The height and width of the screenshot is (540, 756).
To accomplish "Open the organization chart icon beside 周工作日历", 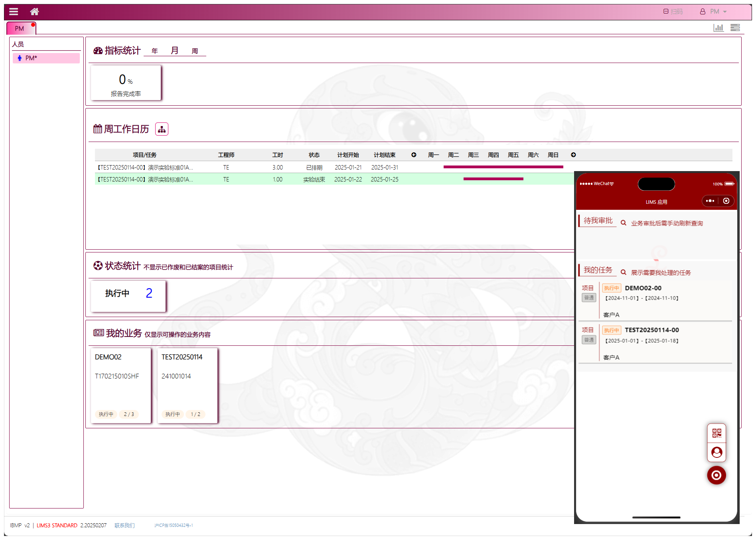I will pyautogui.click(x=162, y=129).
